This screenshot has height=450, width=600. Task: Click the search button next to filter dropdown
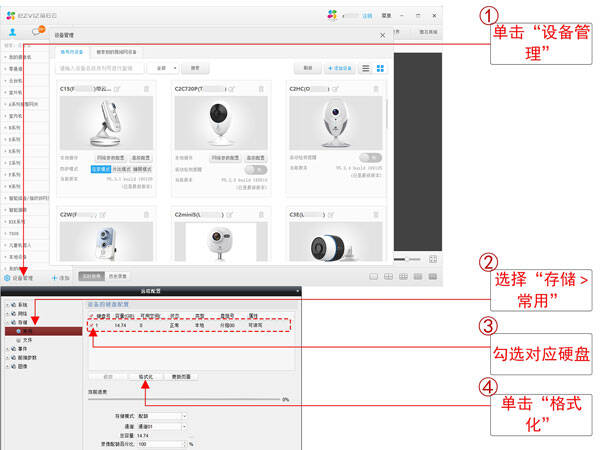(195, 68)
